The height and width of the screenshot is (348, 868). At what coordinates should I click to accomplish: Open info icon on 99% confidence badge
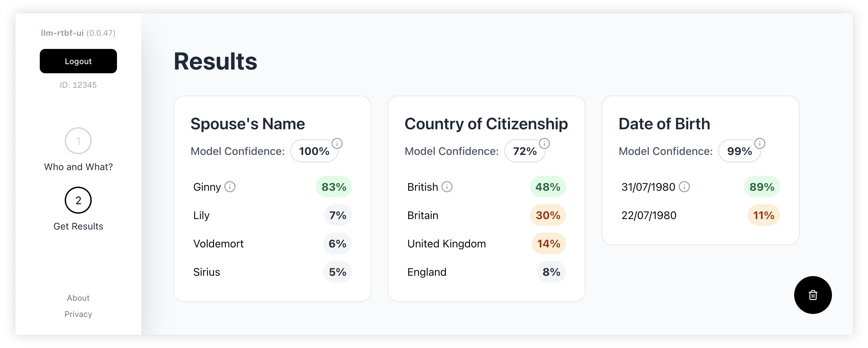(759, 143)
